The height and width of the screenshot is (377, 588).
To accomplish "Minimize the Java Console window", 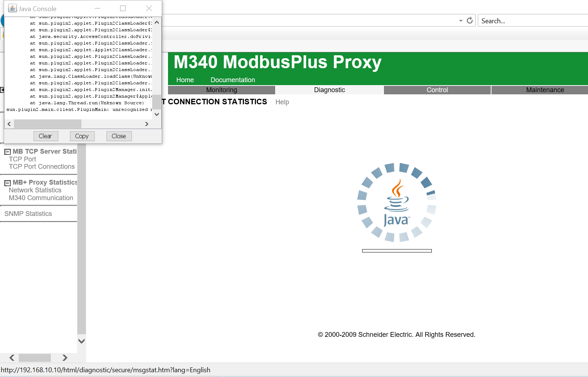I will [x=97, y=8].
